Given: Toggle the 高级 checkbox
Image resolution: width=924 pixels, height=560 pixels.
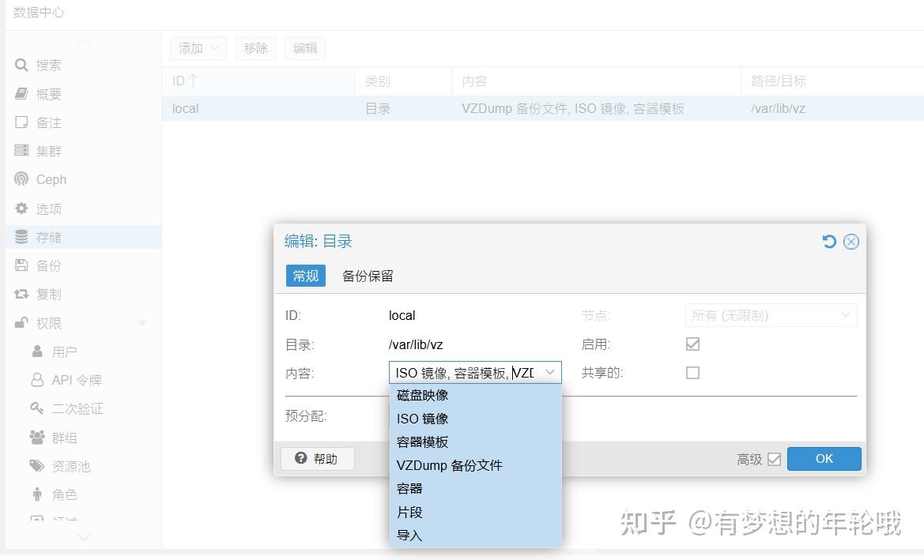Looking at the screenshot, I should click(x=774, y=459).
